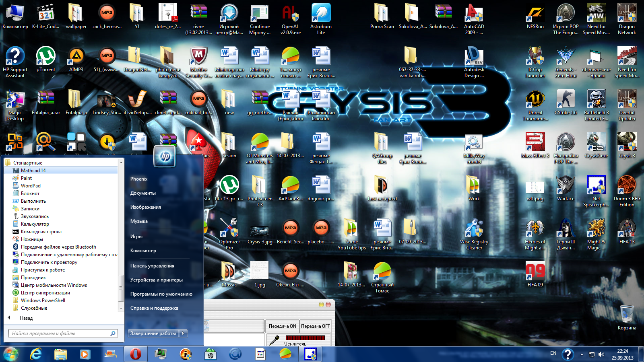
Task: Open Игры from Start menu
Action: [136, 237]
